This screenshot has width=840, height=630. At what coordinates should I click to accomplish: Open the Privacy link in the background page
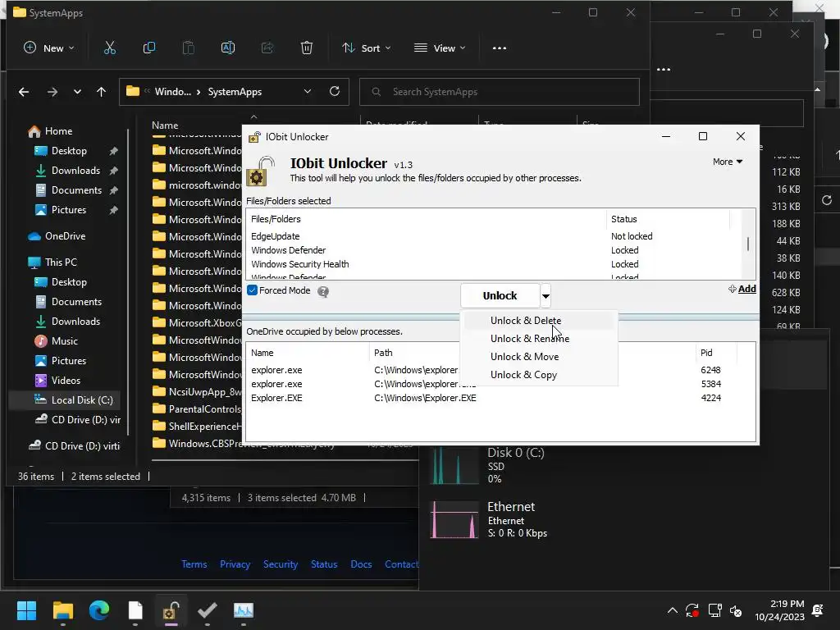[235, 564]
